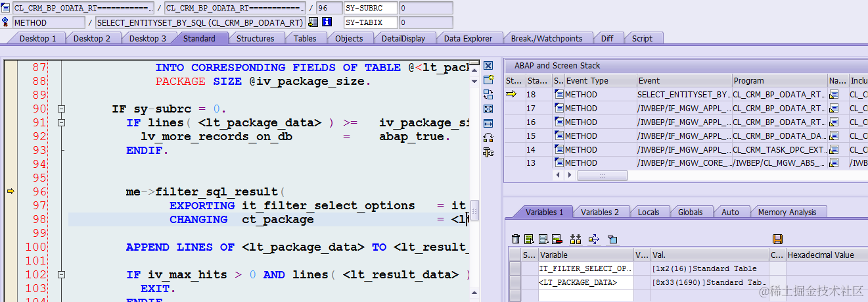Click the <LT_PACKAGE_DATA> variable name cell

click(x=585, y=282)
